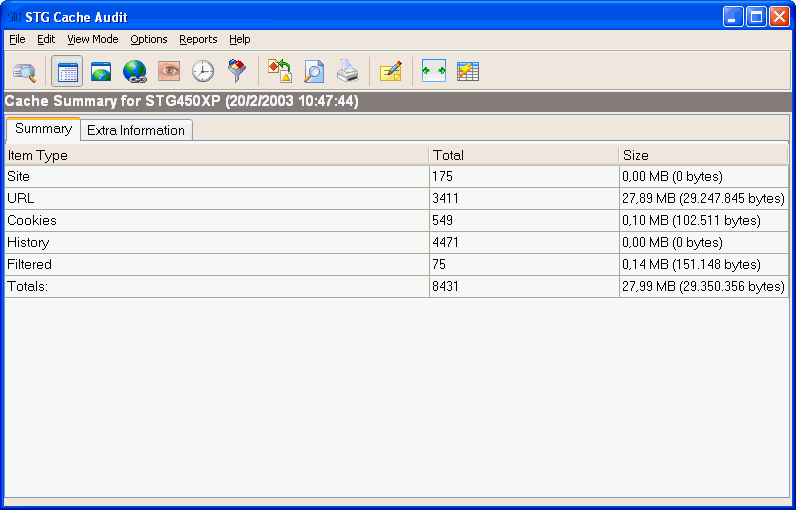Viewport: 796px width, 510px height.
Task: Open print preview magnifier page icon
Action: (x=314, y=72)
